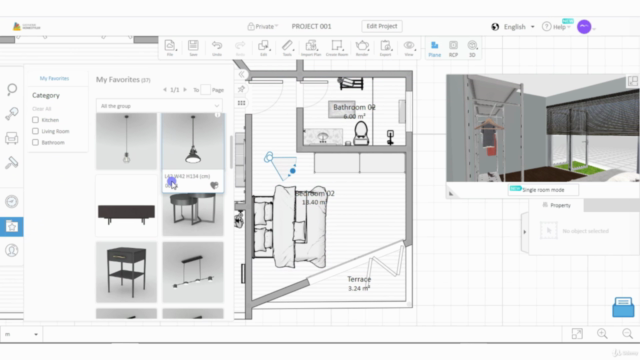640x360 pixels.
Task: Click the zoom out magnifier icon
Action: pos(628,334)
